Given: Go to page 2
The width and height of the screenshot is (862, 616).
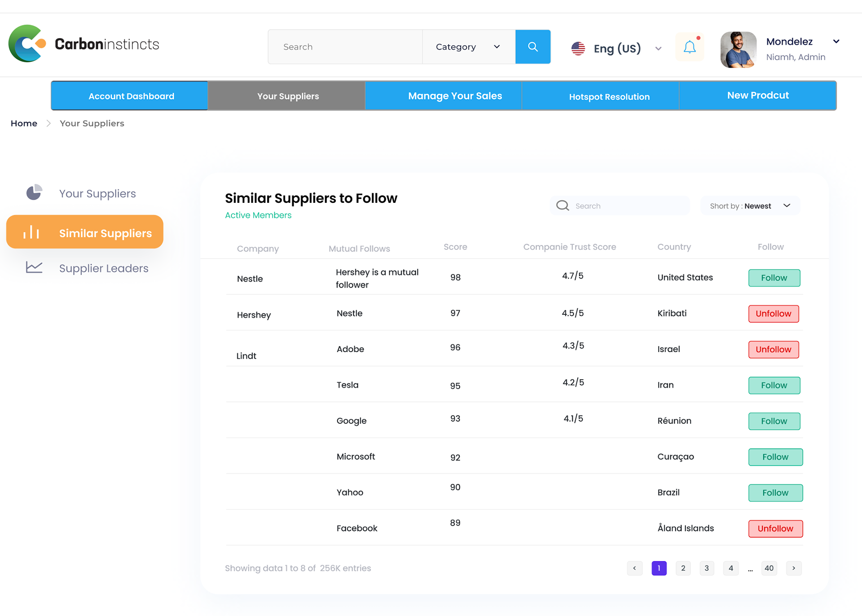Looking at the screenshot, I should tap(683, 568).
